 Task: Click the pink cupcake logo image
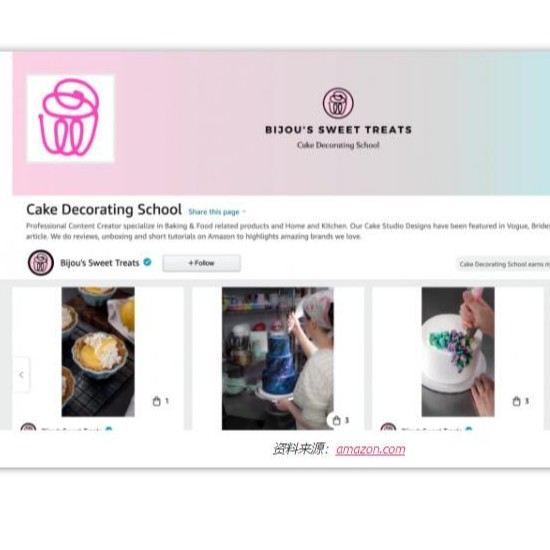(x=71, y=119)
